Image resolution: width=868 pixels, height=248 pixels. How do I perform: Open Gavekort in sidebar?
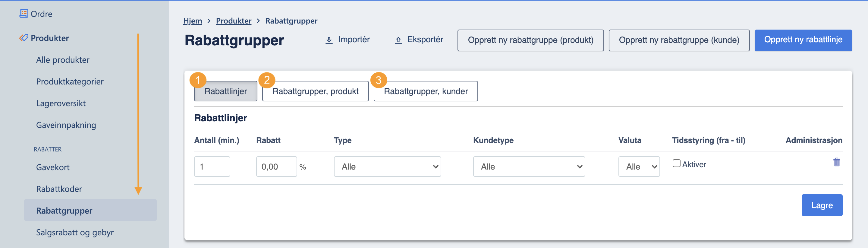pos(52,167)
